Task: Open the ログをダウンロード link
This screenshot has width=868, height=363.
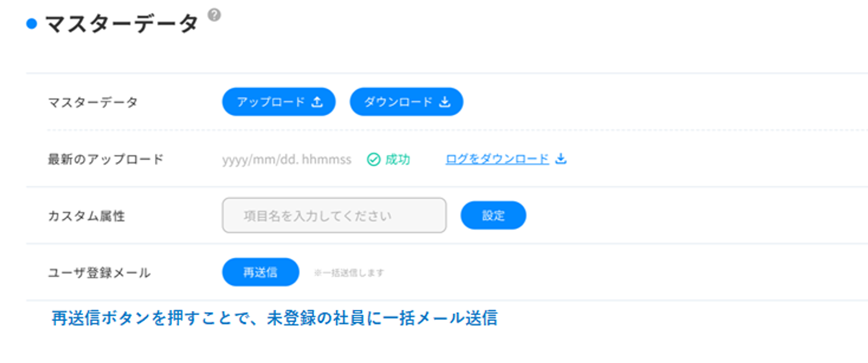Action: point(497,159)
